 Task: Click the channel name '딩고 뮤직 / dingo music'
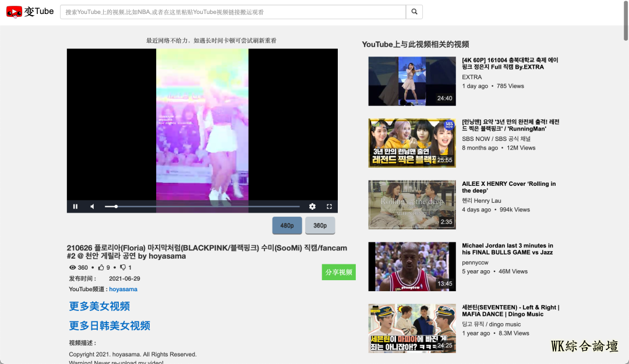click(x=492, y=324)
